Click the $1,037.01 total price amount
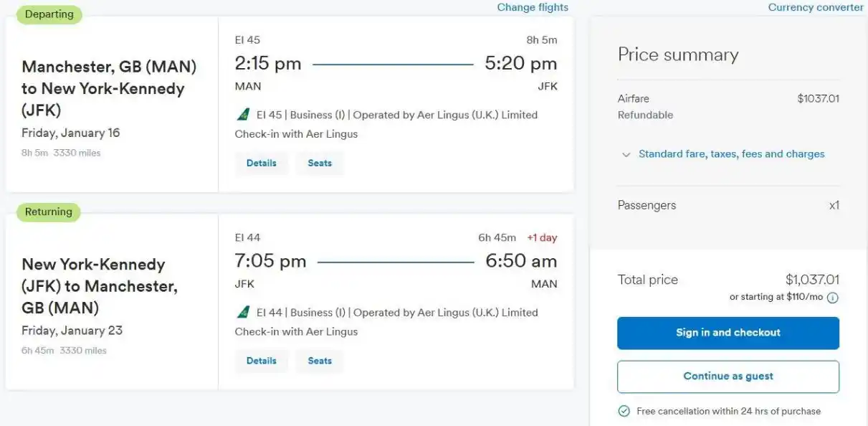868x426 pixels. click(x=812, y=280)
